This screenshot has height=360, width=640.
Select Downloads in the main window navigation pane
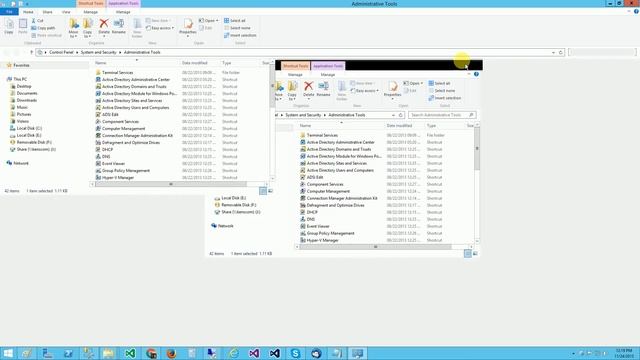(27, 100)
